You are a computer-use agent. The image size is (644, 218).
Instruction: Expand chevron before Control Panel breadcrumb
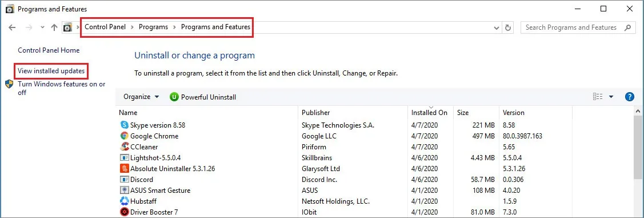(x=78, y=27)
